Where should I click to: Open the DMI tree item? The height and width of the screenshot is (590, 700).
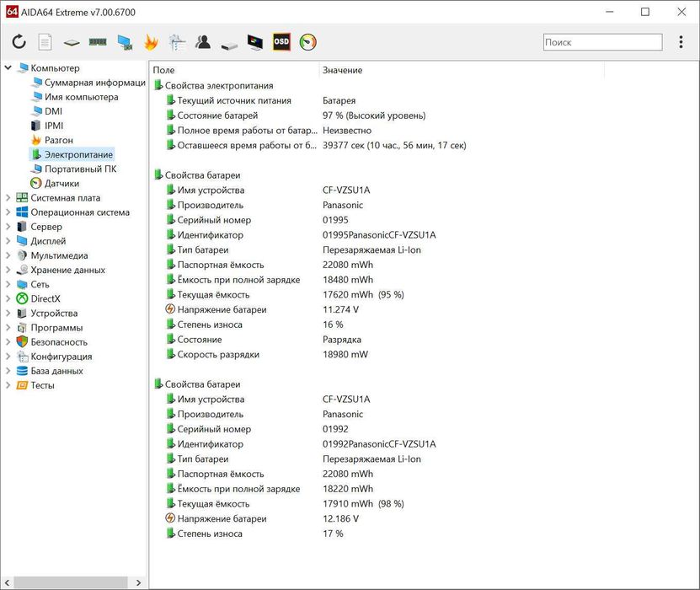click(x=53, y=111)
